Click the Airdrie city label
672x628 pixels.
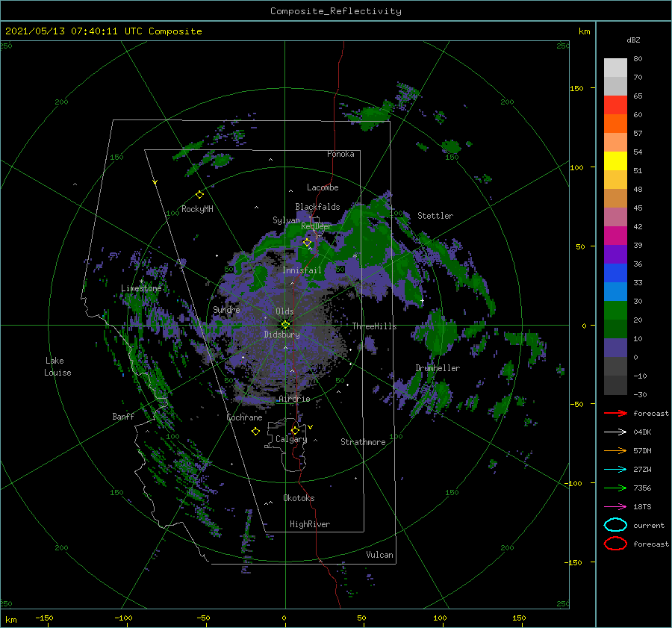(294, 399)
